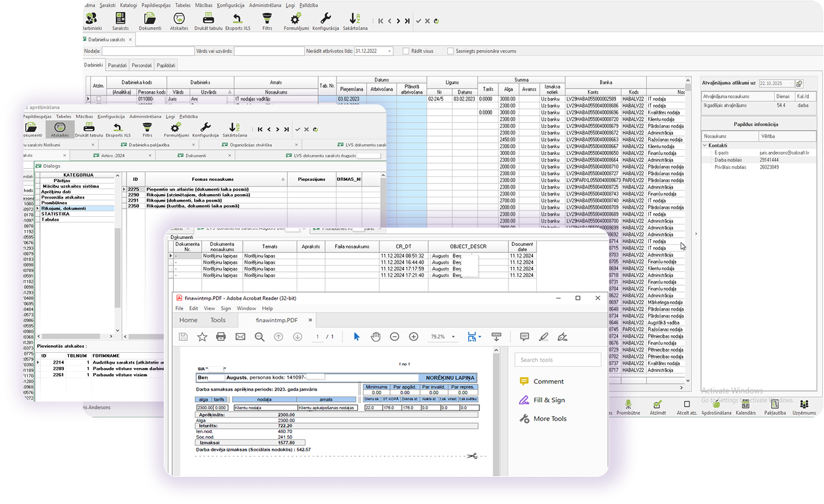Open the Administrēšana menu in main window
This screenshot has width=824, height=504.
(x=265, y=4)
